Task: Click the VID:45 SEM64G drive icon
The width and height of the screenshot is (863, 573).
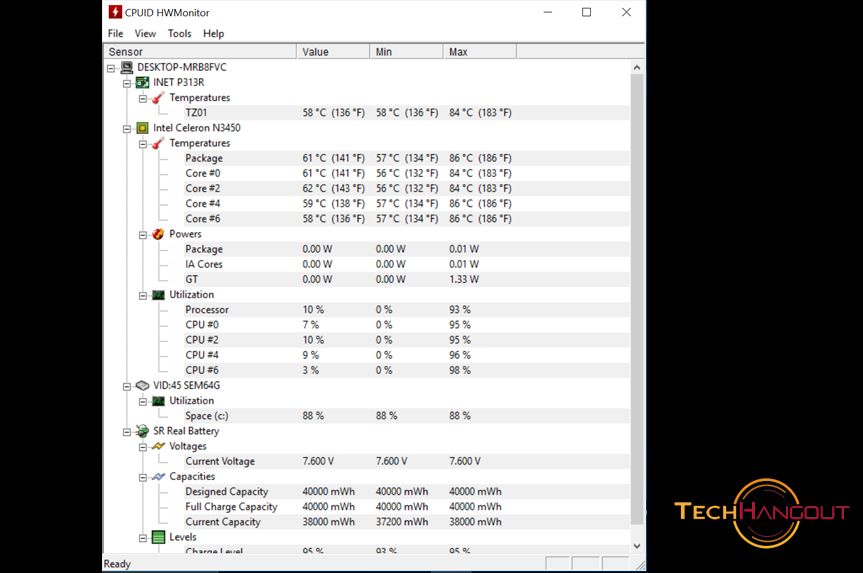Action: click(x=143, y=385)
